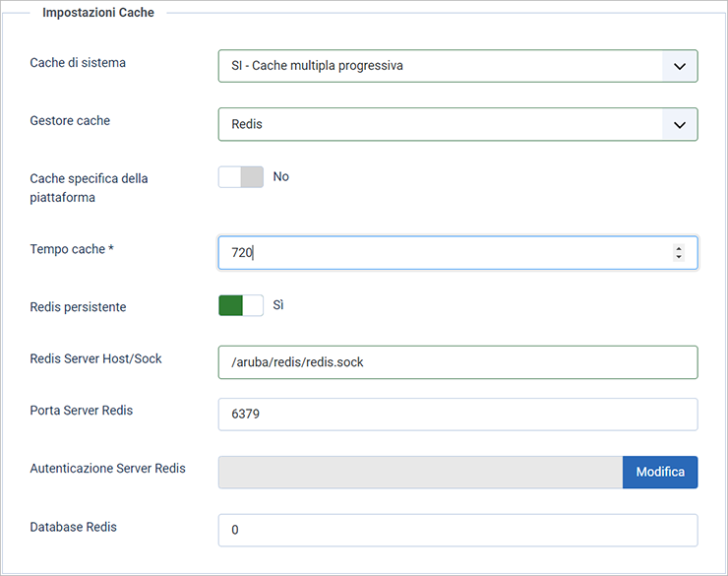Increase Tempo cache with the up stepper arrow
The image size is (728, 576).
679,248
